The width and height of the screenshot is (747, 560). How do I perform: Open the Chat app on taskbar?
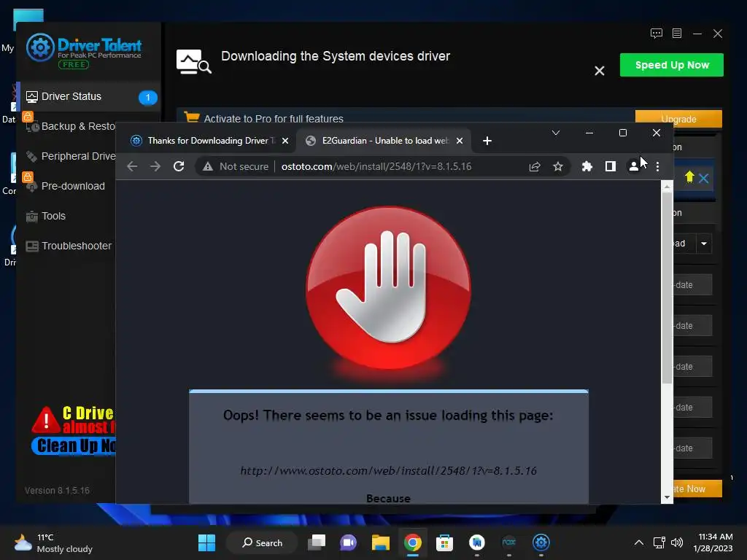point(348,542)
